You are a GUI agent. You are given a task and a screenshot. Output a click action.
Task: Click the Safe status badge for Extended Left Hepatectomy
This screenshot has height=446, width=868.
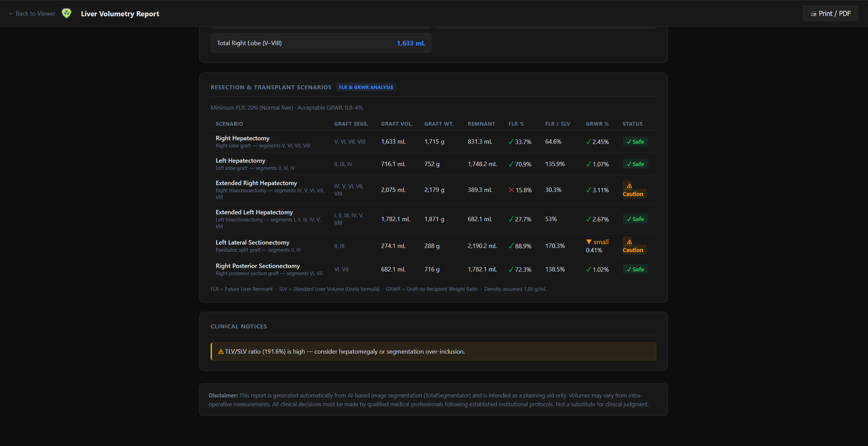tap(635, 219)
